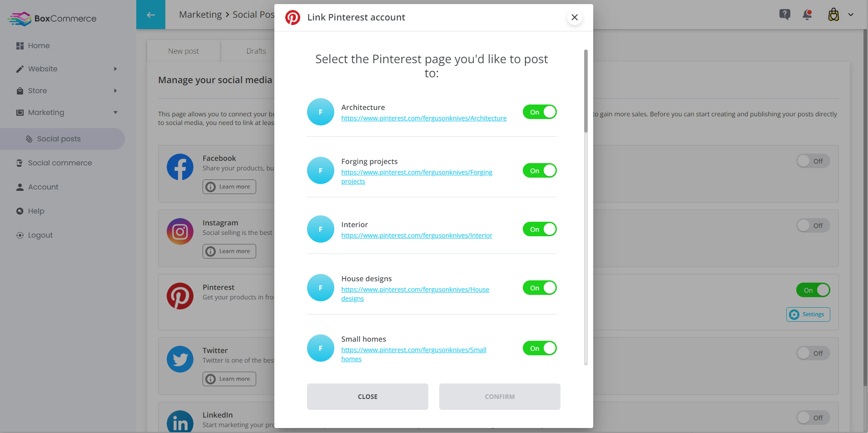This screenshot has width=868, height=433.
Task: Open the Small homes Pinterest link
Action: [414, 354]
